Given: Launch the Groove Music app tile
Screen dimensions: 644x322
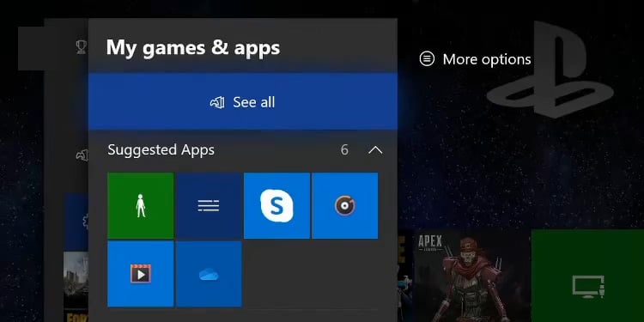Looking at the screenshot, I should coord(345,205).
